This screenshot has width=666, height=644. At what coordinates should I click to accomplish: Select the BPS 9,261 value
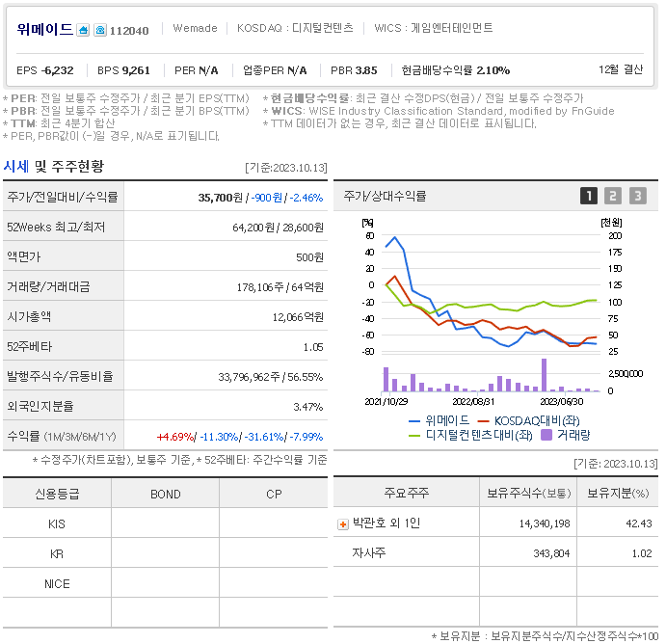[123, 70]
